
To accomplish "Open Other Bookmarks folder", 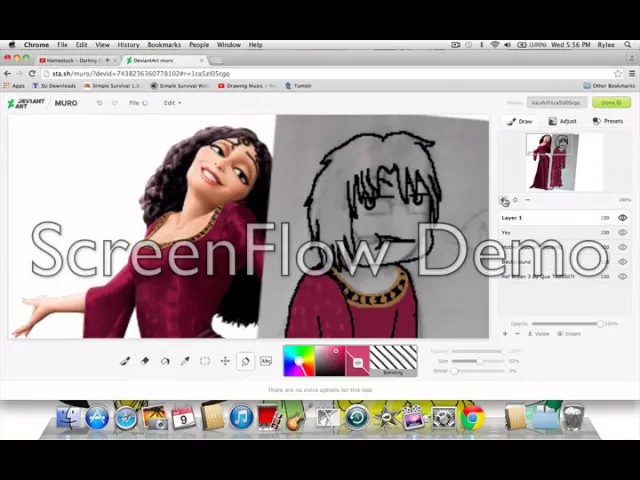I will [x=609, y=86].
